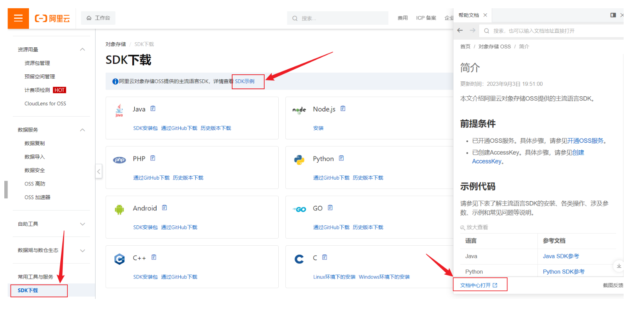This screenshot has width=644, height=313.
Task: Click the C language logo icon
Action: (299, 259)
